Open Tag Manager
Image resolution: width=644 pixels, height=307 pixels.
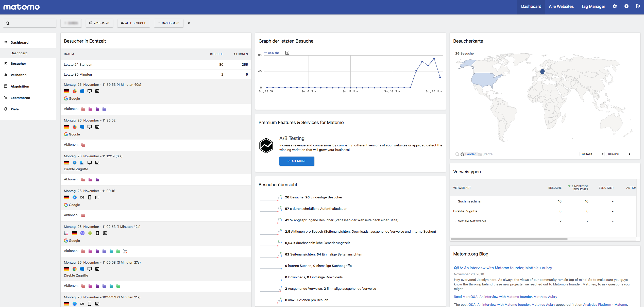pyautogui.click(x=593, y=7)
